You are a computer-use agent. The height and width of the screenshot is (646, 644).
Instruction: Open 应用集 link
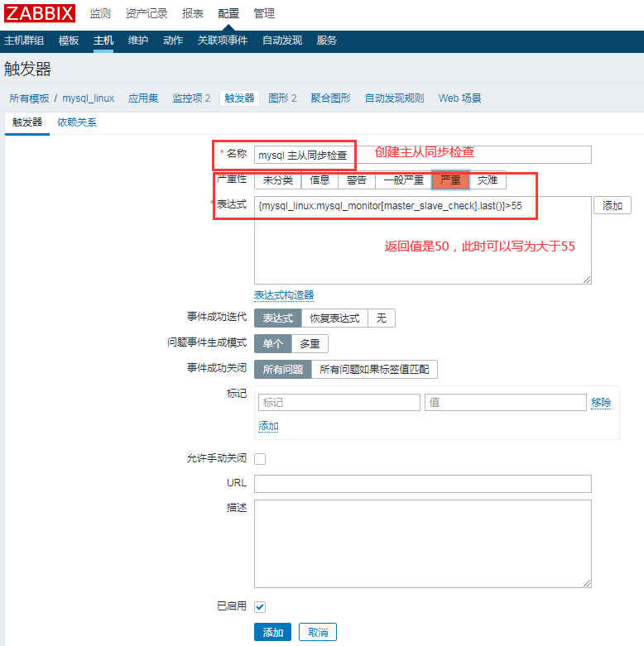tap(143, 98)
